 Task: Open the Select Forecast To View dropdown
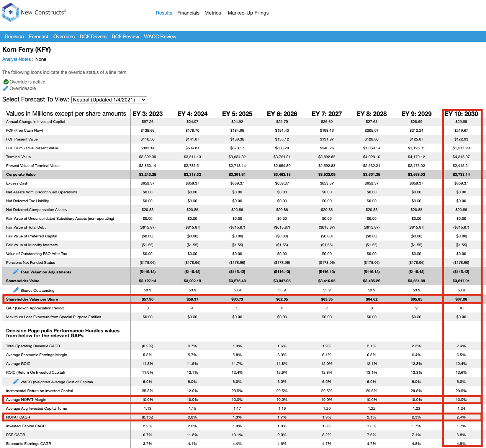pyautogui.click(x=109, y=100)
